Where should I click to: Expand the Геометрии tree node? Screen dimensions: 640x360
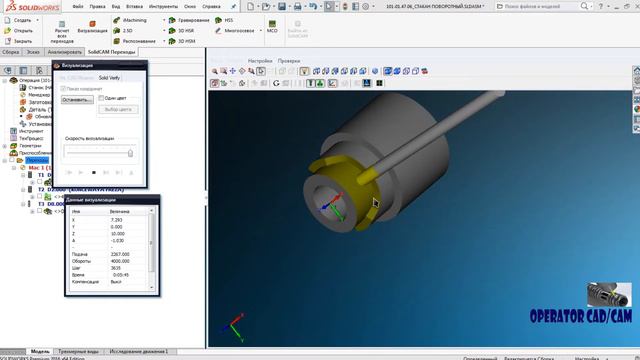tap(4, 146)
